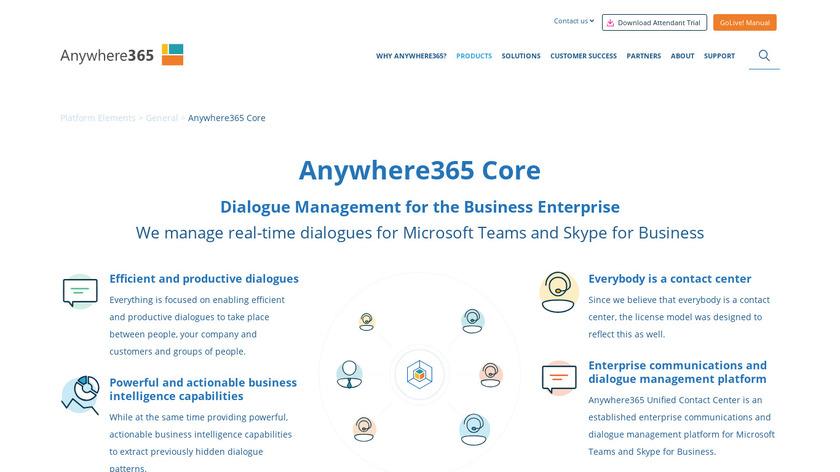Click the Anywhere365 Core main heading
840x472 pixels.
[x=419, y=170]
